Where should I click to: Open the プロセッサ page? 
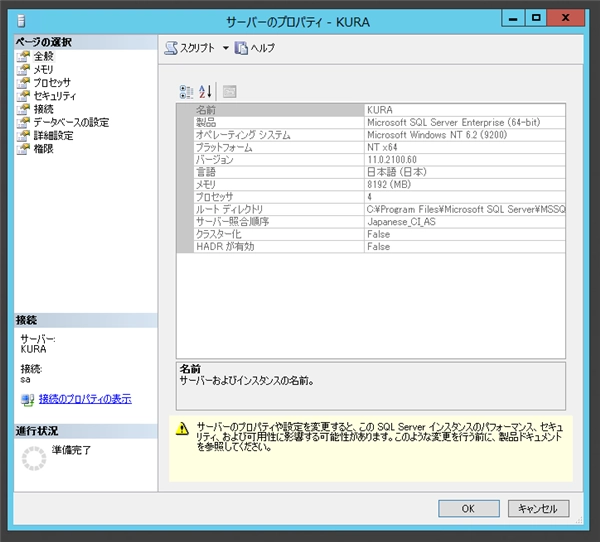tap(52, 83)
